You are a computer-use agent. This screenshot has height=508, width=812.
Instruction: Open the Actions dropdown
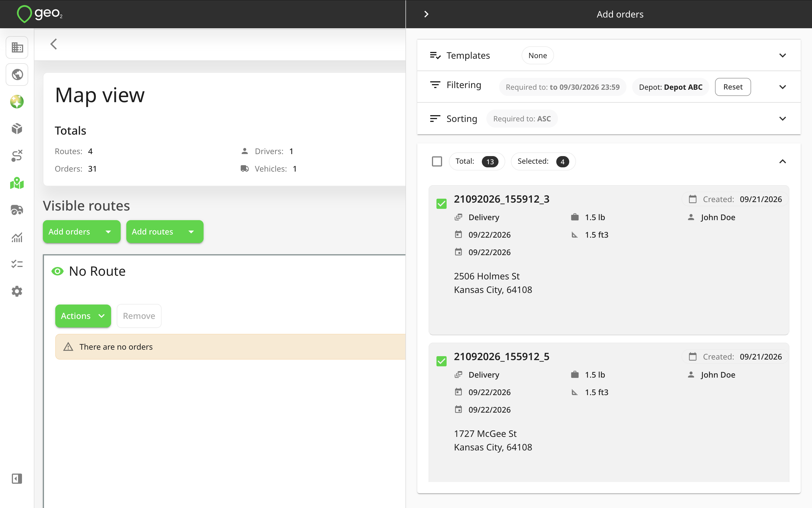[x=83, y=316]
